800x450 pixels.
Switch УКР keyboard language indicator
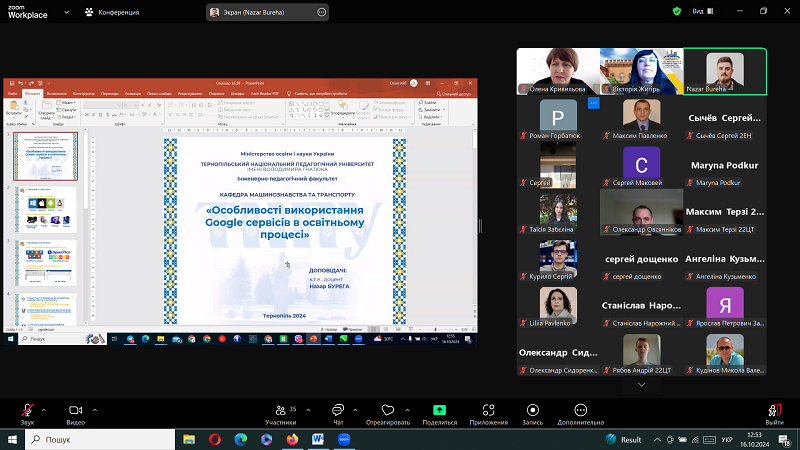click(x=727, y=439)
